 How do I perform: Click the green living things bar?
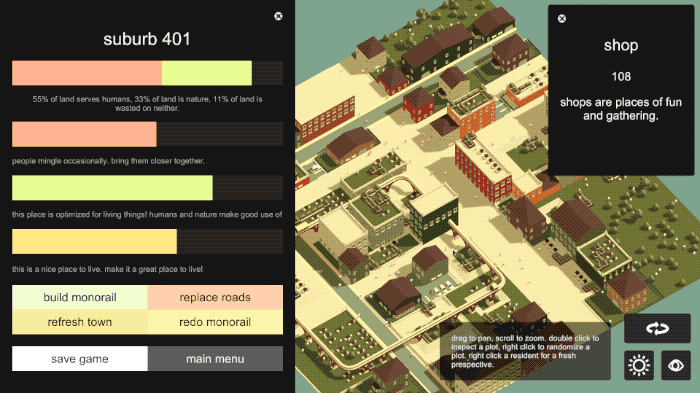pos(147,188)
